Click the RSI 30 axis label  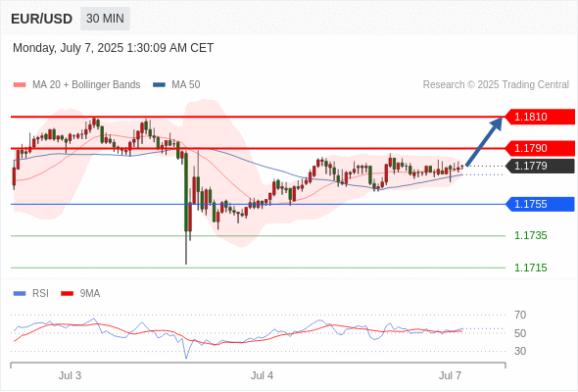click(520, 351)
